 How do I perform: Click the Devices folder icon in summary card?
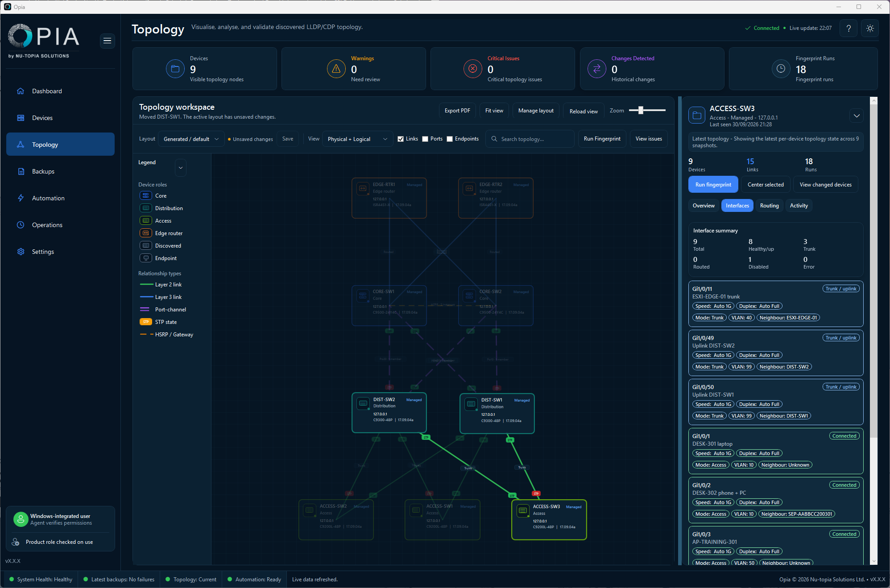click(x=175, y=69)
